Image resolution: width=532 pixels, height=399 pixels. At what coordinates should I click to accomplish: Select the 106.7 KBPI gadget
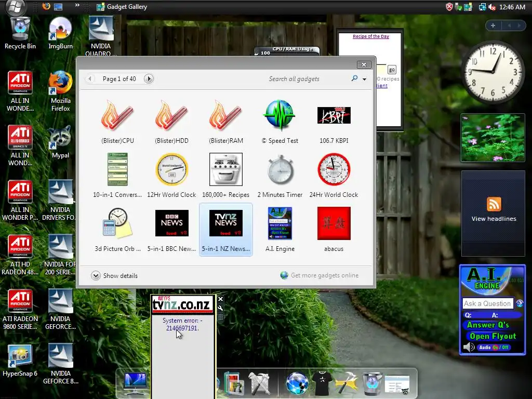click(334, 122)
